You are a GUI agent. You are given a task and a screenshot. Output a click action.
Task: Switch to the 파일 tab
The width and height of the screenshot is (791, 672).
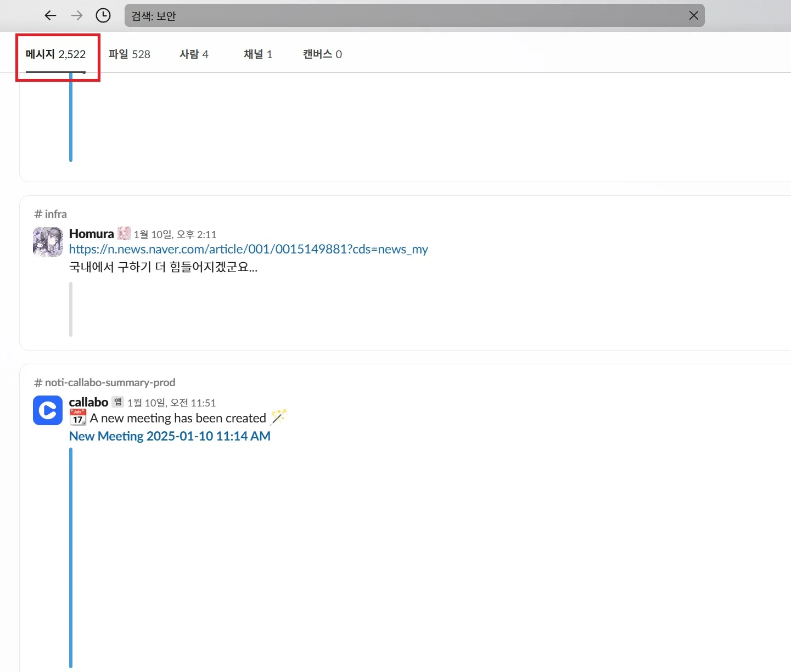[x=130, y=54]
